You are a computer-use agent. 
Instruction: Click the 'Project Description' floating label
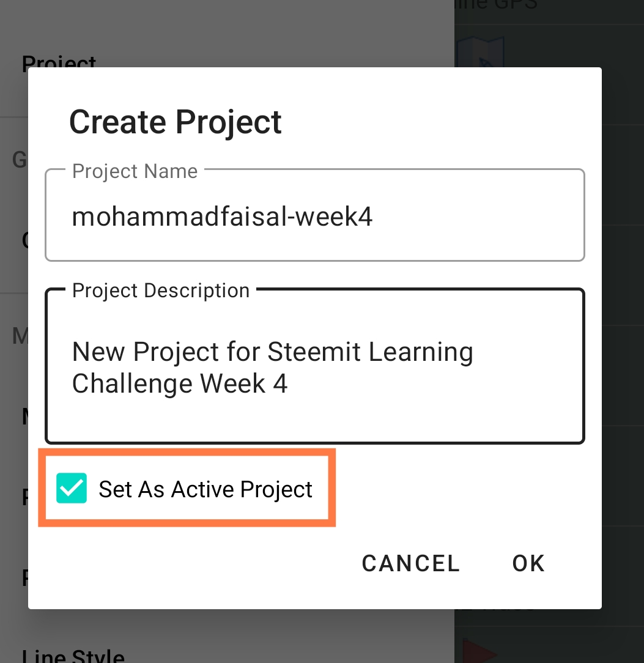pos(161,291)
